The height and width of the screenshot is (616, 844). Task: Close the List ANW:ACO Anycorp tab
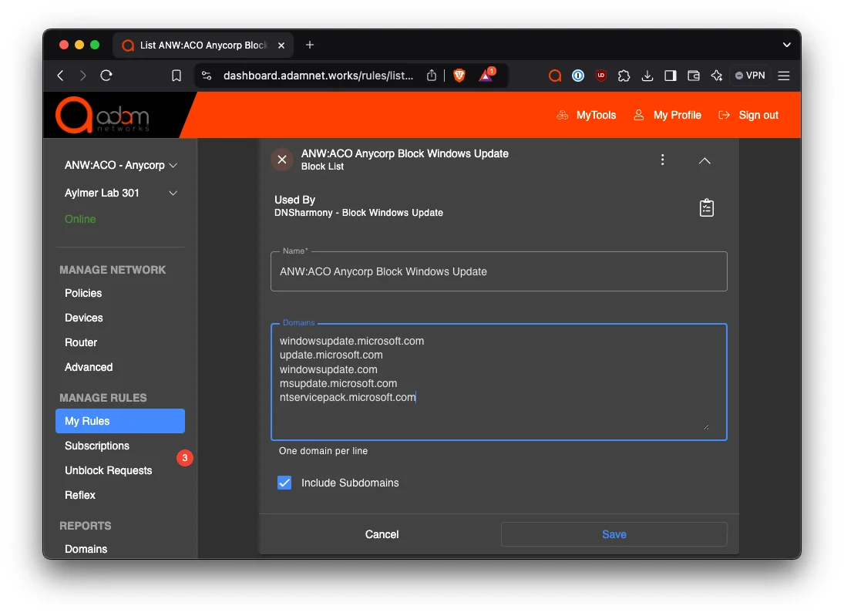(281, 45)
